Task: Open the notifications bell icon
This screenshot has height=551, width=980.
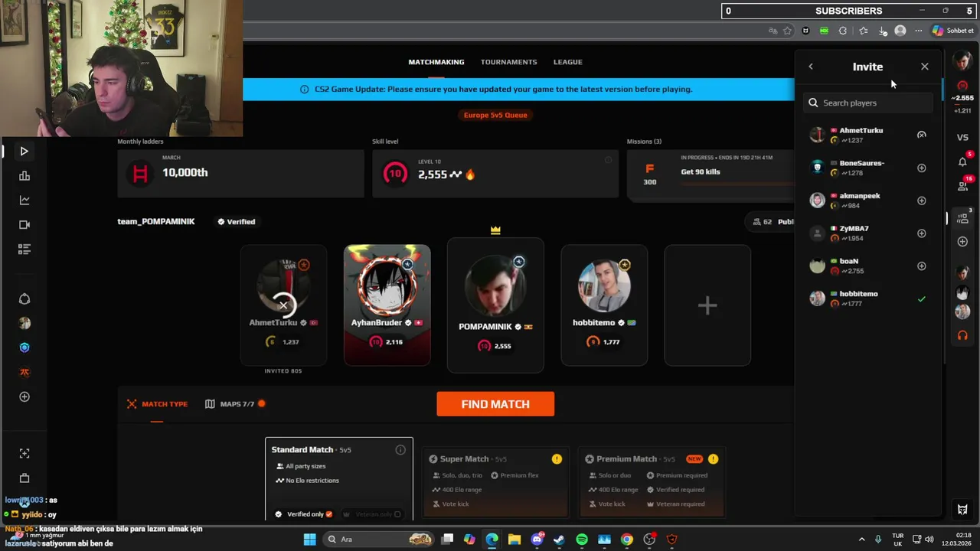Action: 962,161
